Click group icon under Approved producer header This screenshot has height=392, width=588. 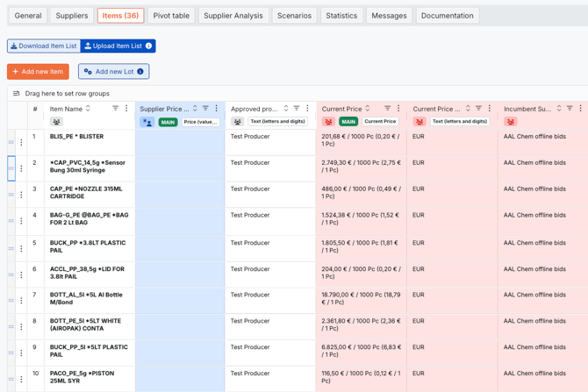point(237,121)
